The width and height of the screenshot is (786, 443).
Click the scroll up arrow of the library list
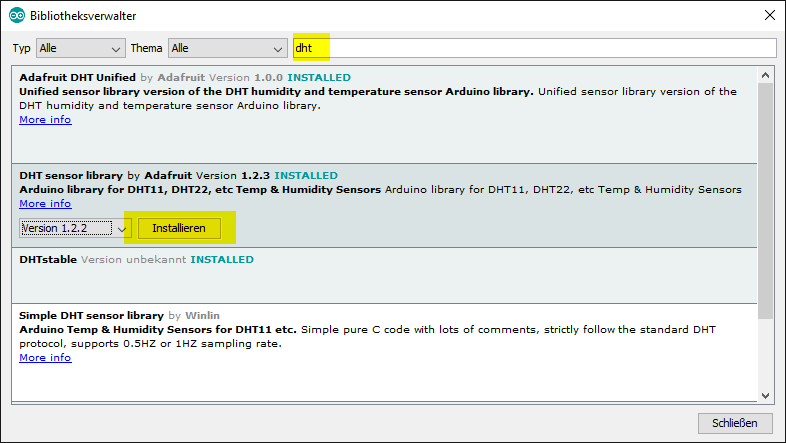coord(766,75)
